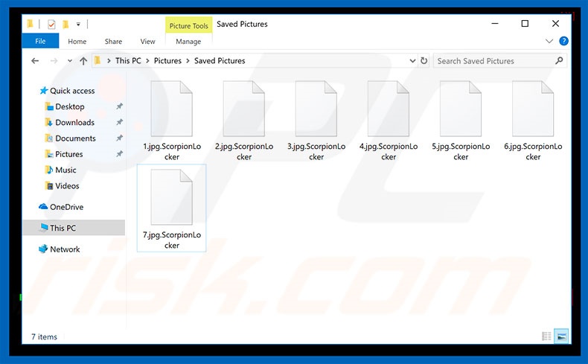The height and width of the screenshot is (364, 588).
Task: Click the Search Saved Pictures field
Action: point(500,61)
